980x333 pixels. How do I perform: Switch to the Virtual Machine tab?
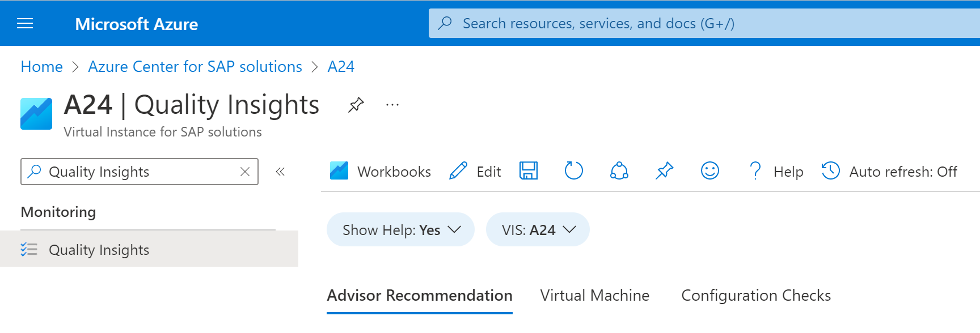pos(594,296)
